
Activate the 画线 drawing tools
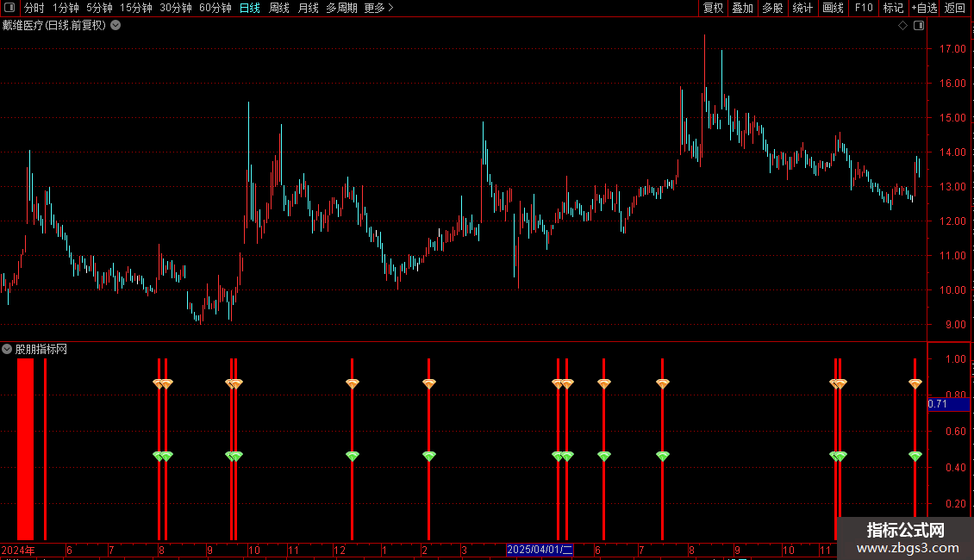click(833, 8)
